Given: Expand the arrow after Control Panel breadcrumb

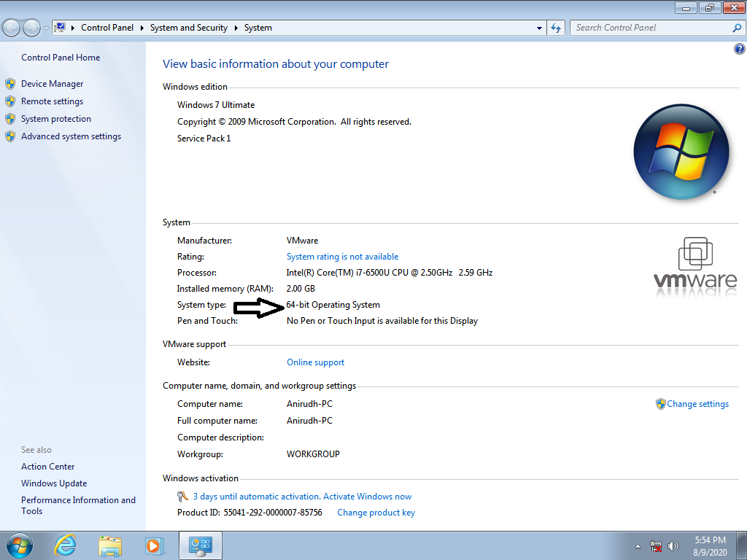Looking at the screenshot, I should [x=142, y=28].
